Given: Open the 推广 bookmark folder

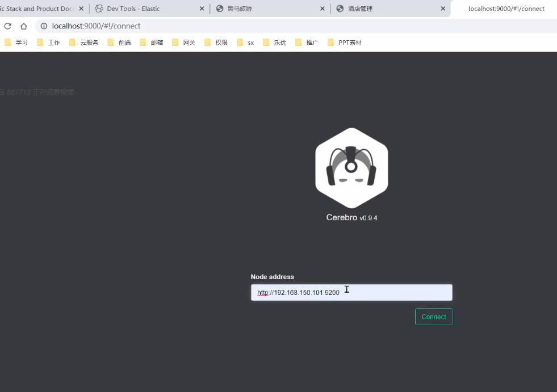Looking at the screenshot, I should [307, 43].
